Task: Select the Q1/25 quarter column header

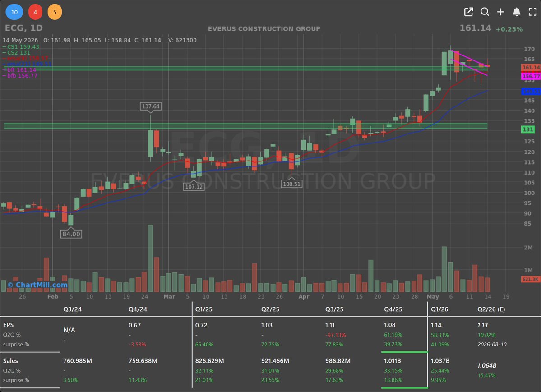Action: tap(204, 309)
